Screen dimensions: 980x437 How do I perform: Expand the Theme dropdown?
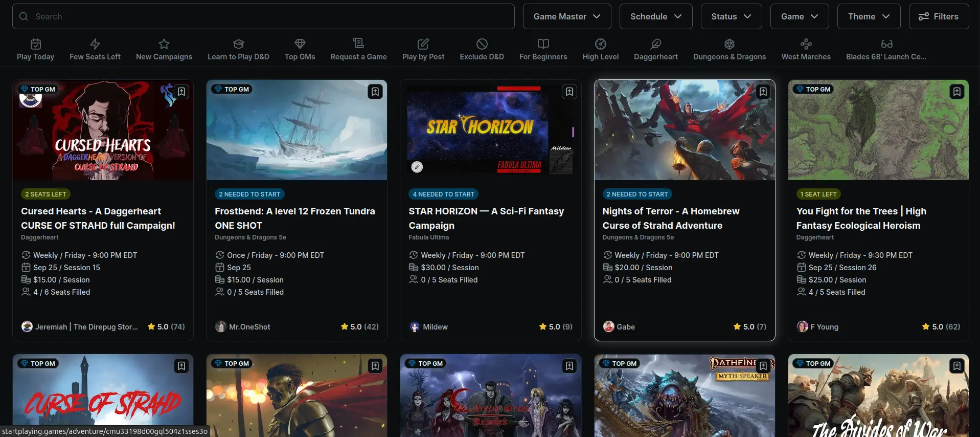click(x=869, y=16)
